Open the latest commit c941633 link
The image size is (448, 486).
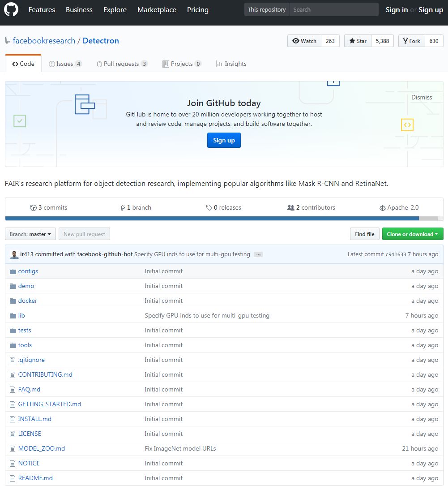396,254
